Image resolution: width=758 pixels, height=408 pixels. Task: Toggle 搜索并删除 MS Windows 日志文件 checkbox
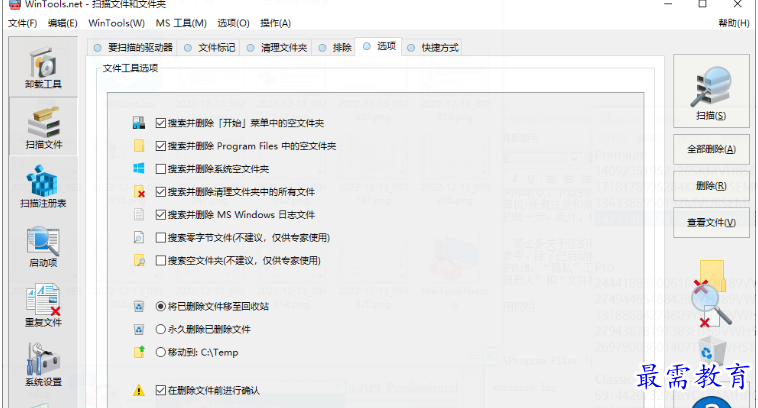coord(160,214)
